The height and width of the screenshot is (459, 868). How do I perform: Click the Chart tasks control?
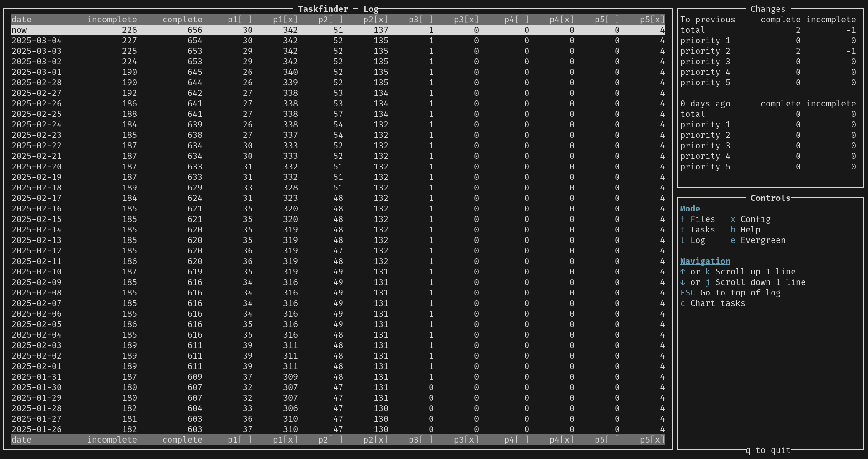point(713,303)
